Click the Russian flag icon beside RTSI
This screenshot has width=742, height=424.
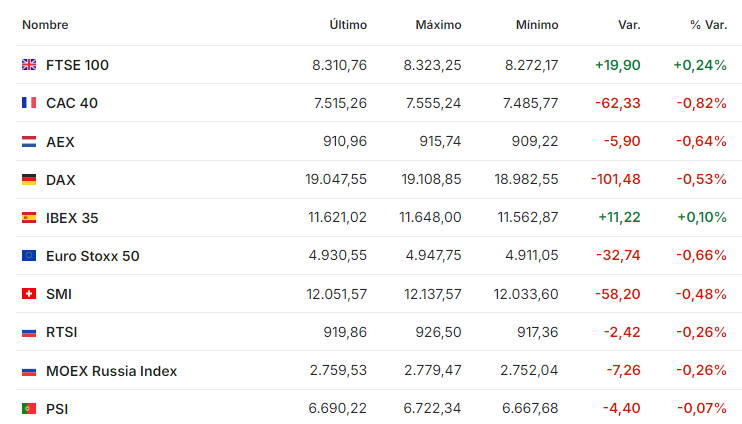[x=29, y=333]
